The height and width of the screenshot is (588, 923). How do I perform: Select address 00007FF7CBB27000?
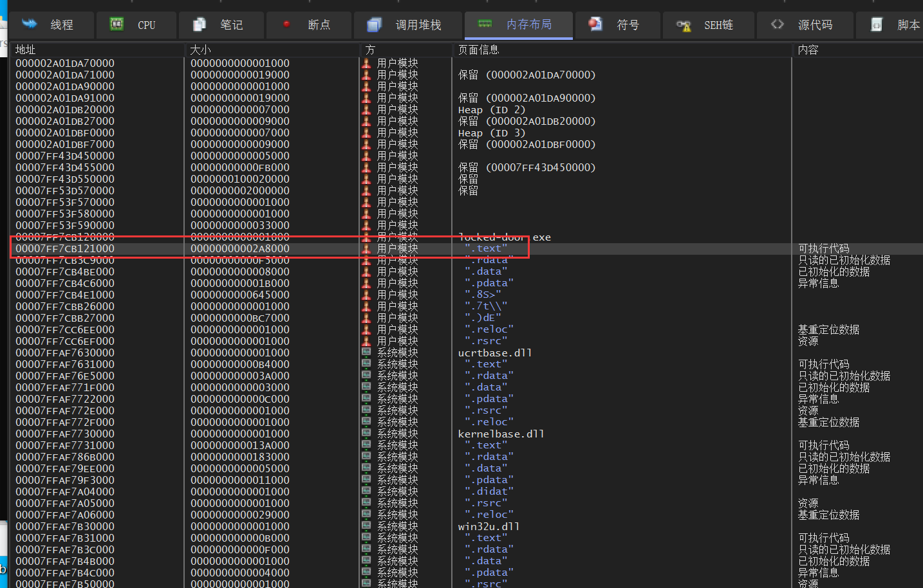pos(65,318)
